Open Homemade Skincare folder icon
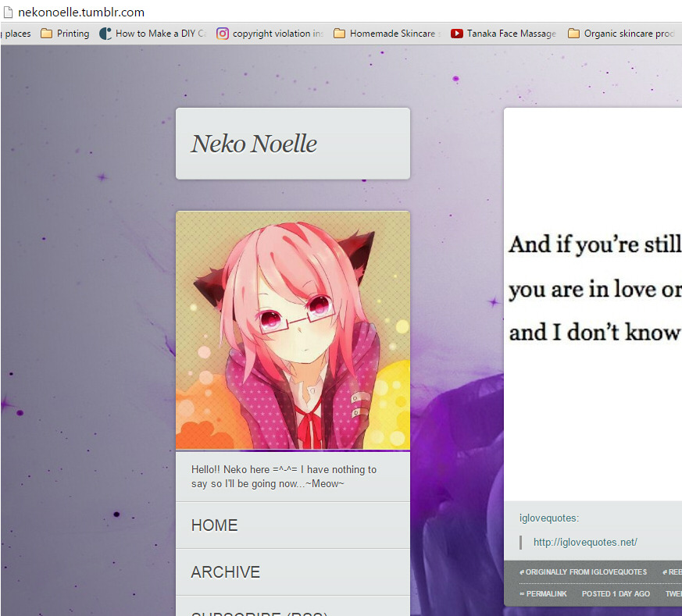682x616 pixels. tap(339, 34)
